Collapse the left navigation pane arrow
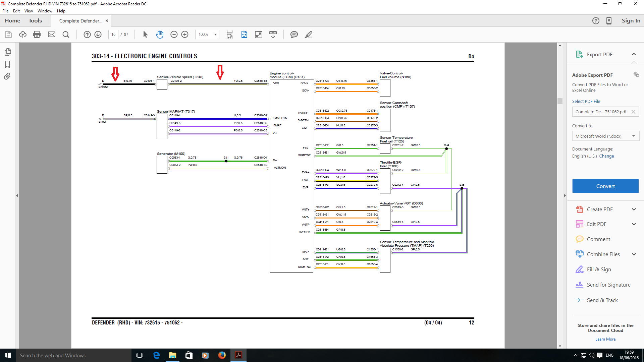The image size is (644, 362). click(17, 195)
